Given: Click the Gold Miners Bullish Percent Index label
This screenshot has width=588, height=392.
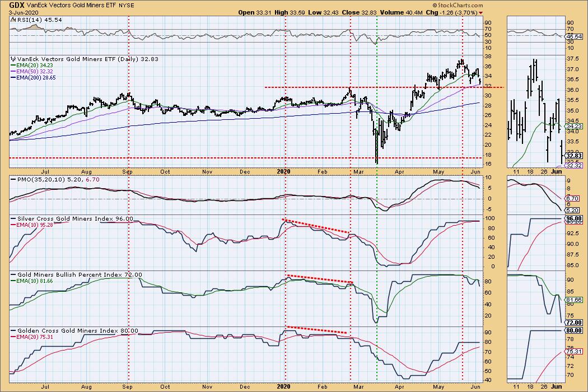Looking at the screenshot, I should (x=80, y=274).
